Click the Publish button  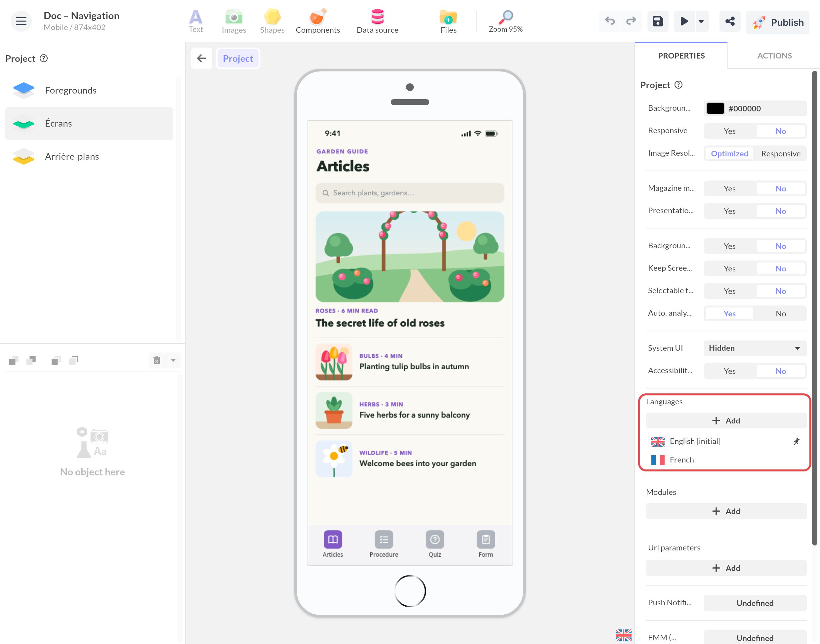777,22
